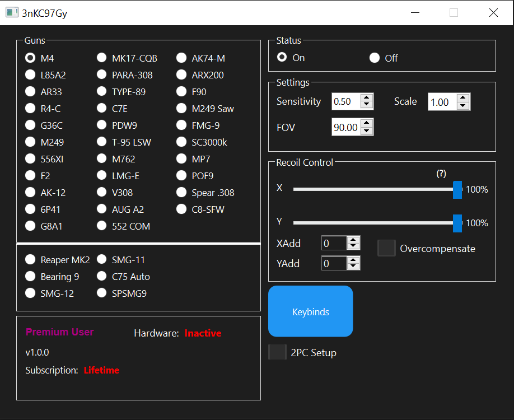Choose the AK74-M radio button
514x420 pixels.
[x=181, y=58]
